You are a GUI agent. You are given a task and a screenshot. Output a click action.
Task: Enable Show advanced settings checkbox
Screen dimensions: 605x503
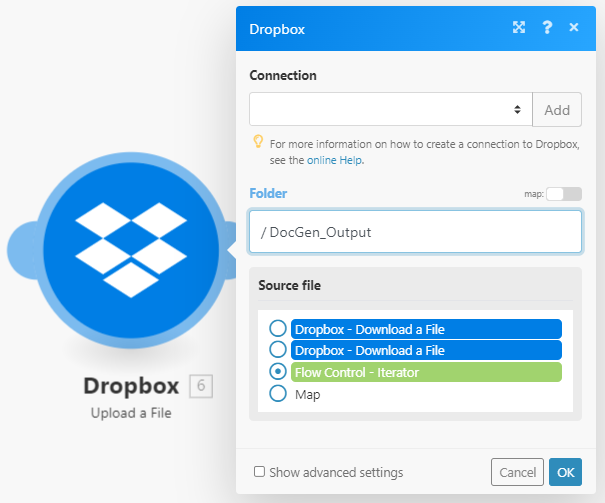click(x=259, y=471)
